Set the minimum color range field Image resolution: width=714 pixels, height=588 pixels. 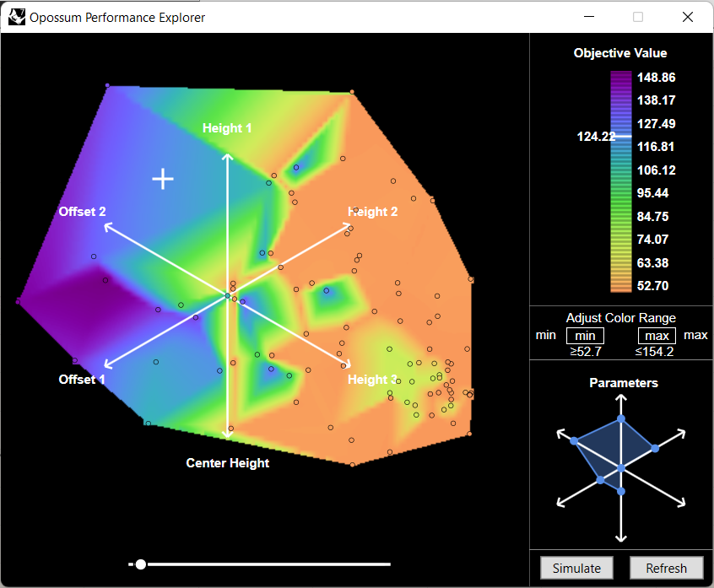pos(585,336)
